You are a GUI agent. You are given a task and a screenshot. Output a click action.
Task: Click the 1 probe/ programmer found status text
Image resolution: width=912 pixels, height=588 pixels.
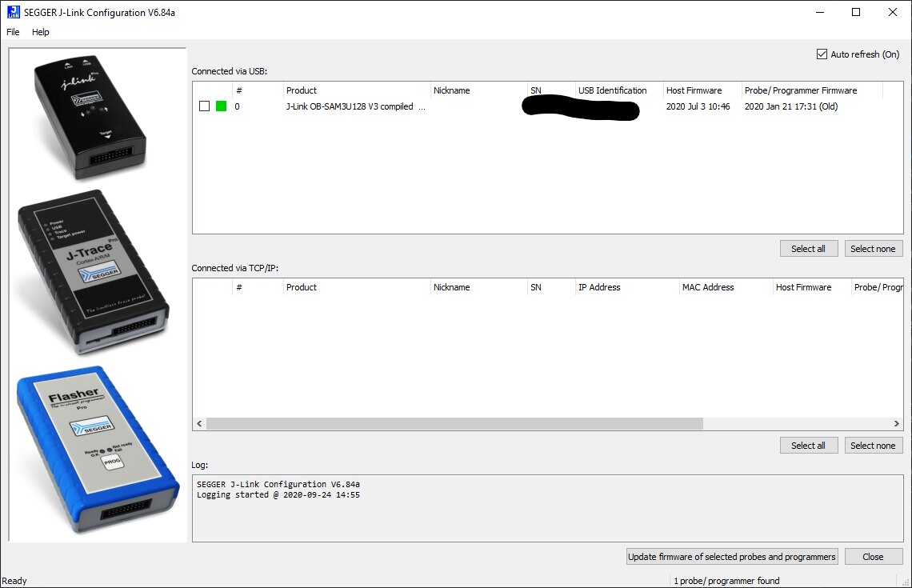point(726,581)
